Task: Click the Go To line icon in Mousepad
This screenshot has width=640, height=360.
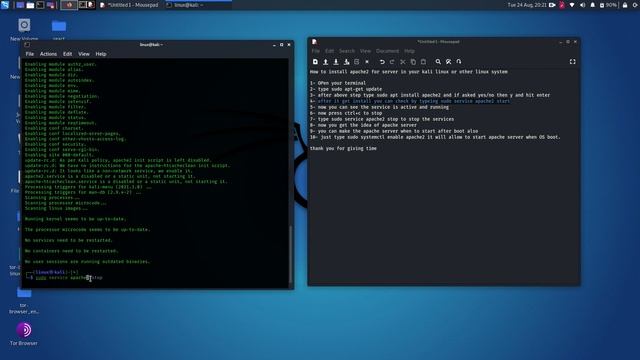Action: (459, 62)
